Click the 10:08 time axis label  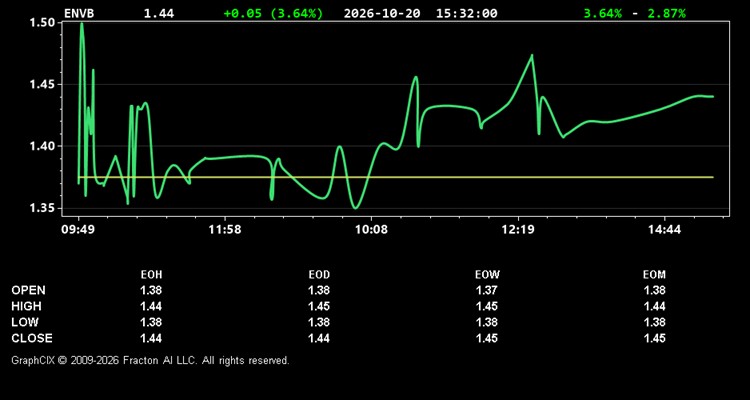click(371, 230)
